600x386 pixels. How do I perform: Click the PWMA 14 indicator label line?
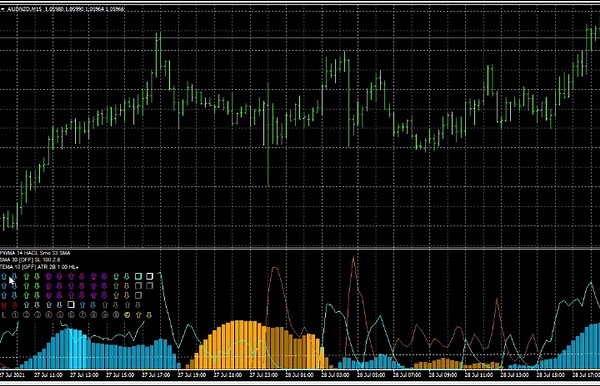coord(35,253)
